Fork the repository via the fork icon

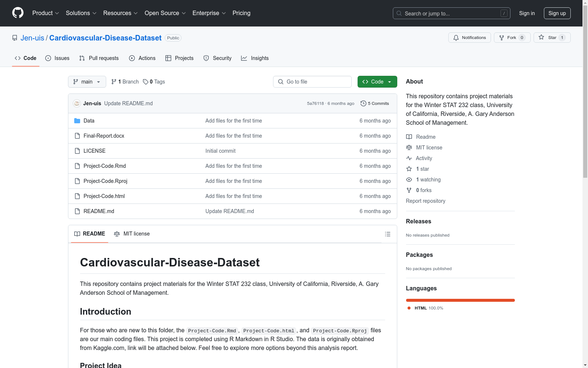[x=501, y=38]
